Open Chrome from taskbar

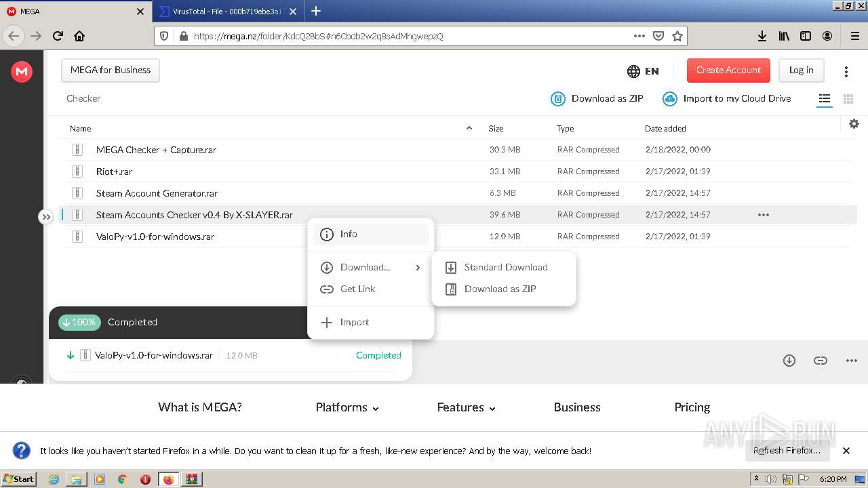(122, 479)
